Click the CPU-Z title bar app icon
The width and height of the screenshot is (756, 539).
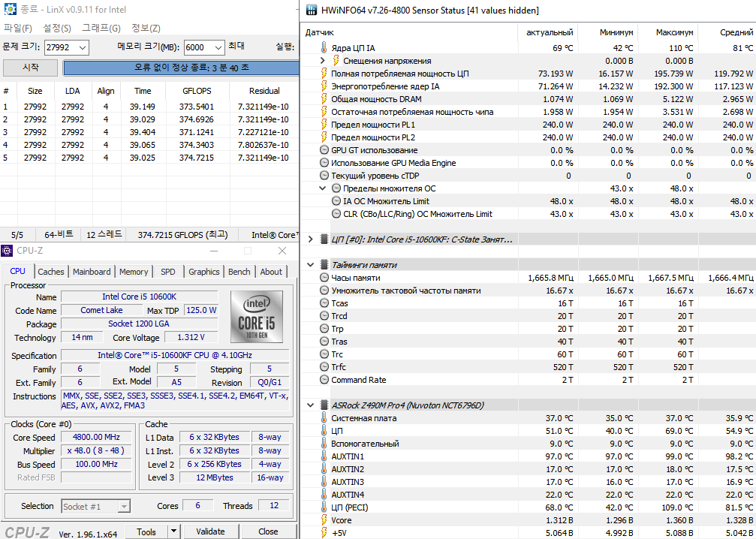coord(8,250)
